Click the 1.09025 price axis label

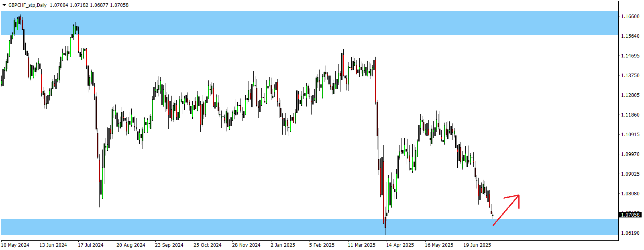tap(630, 174)
